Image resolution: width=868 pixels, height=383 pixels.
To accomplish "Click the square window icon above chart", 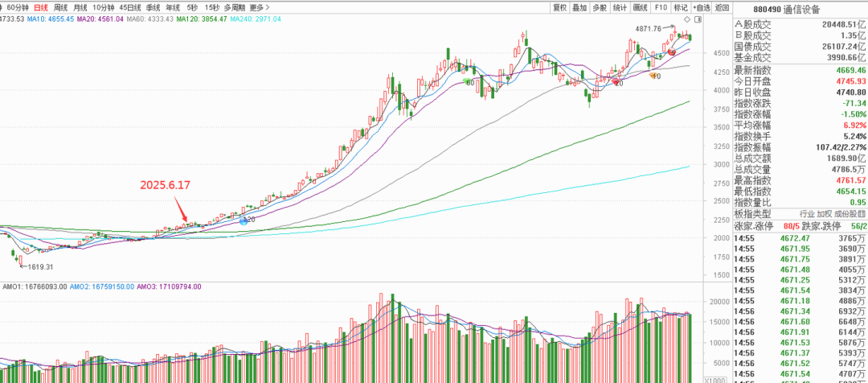I will 698,20.
